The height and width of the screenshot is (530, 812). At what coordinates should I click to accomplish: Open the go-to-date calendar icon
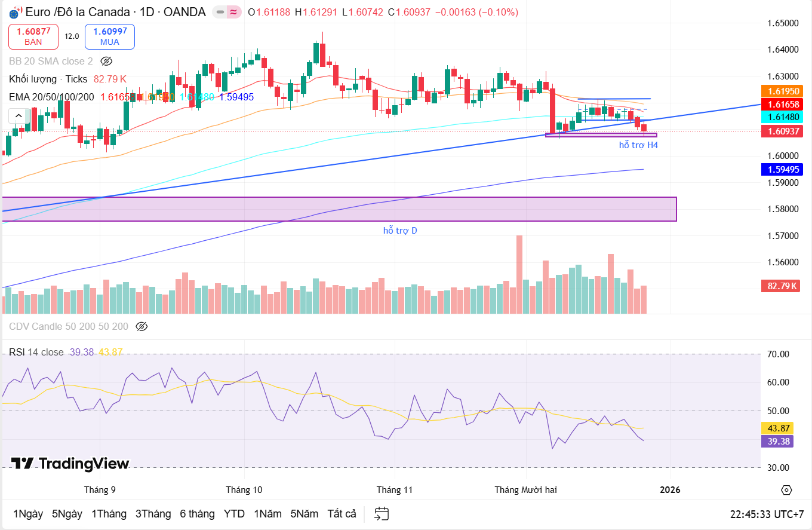click(x=382, y=514)
